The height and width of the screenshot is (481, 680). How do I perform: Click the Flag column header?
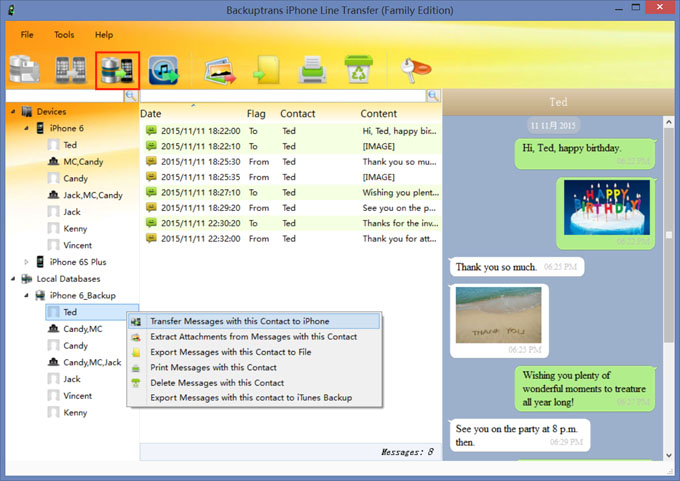tap(256, 114)
